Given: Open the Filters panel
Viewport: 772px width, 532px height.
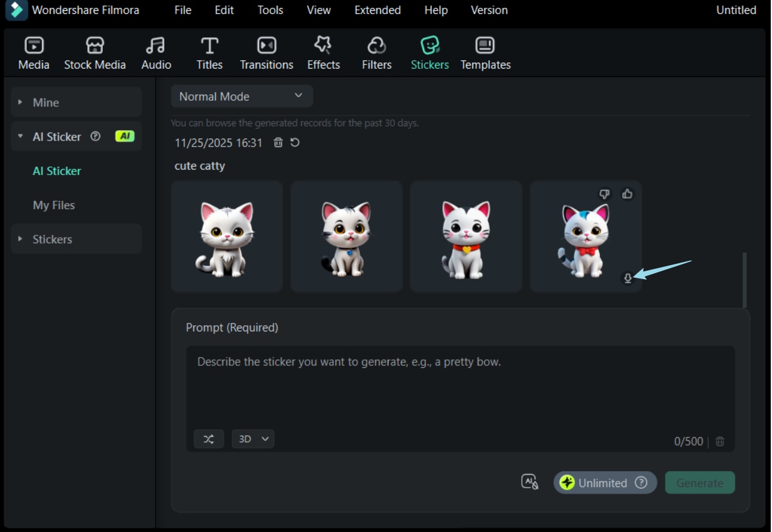Looking at the screenshot, I should coord(377,54).
